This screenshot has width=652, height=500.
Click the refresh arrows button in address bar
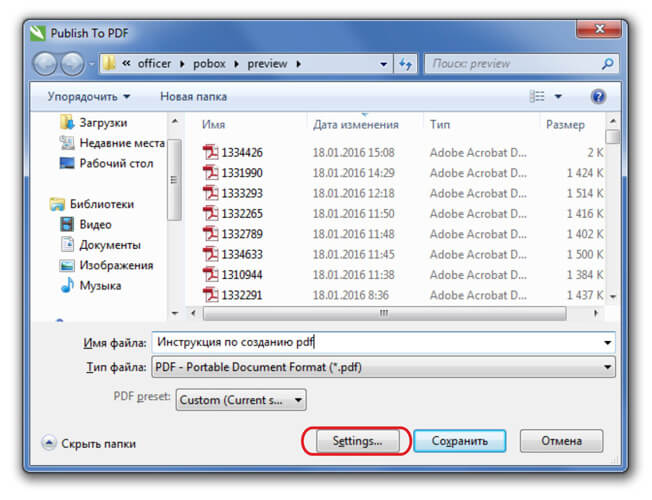406,63
